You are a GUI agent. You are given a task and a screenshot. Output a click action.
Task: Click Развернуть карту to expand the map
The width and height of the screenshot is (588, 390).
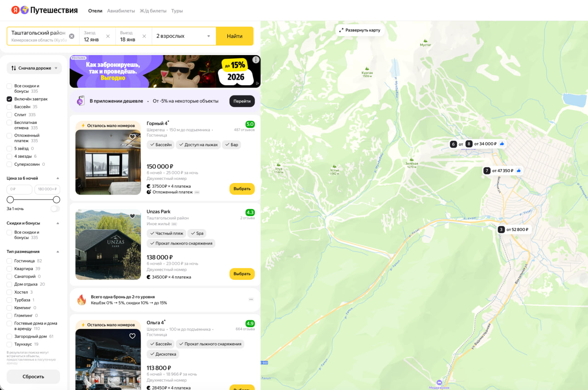(360, 30)
